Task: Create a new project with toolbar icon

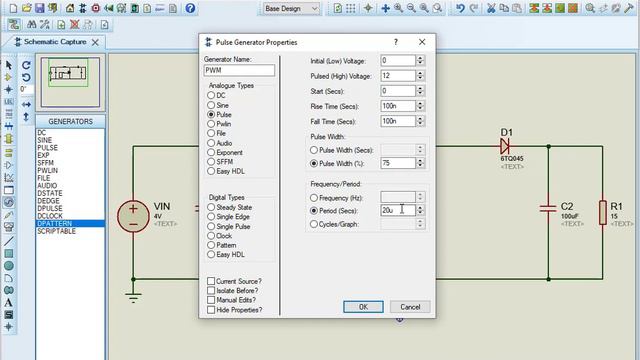Action: (x=13, y=8)
